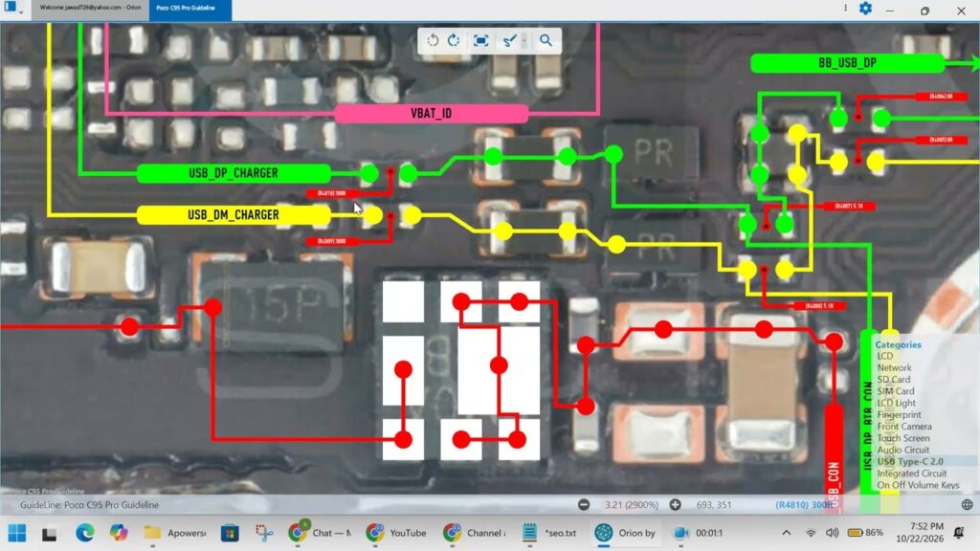The image size is (980, 551).
Task: Show hidden system tray icons
Action: pyautogui.click(x=787, y=533)
